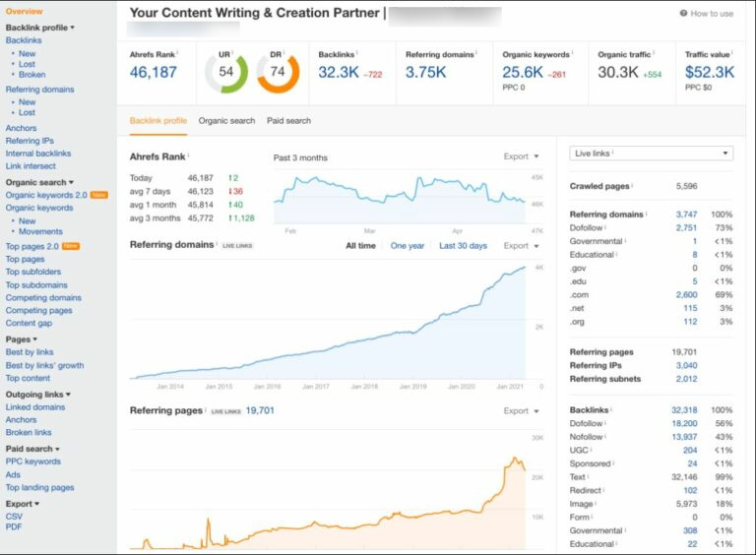Open Export menu for Ahrefs Rank chart
756x555 pixels.
tap(521, 156)
